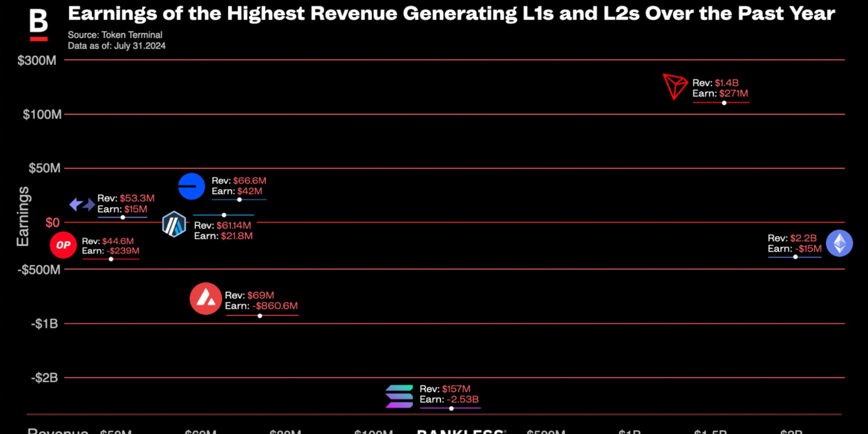Click the Base data point dot

click(239, 200)
